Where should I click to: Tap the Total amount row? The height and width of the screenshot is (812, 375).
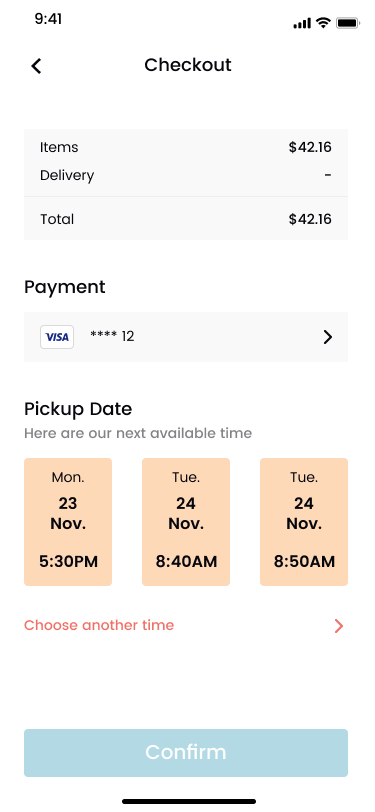click(186, 219)
